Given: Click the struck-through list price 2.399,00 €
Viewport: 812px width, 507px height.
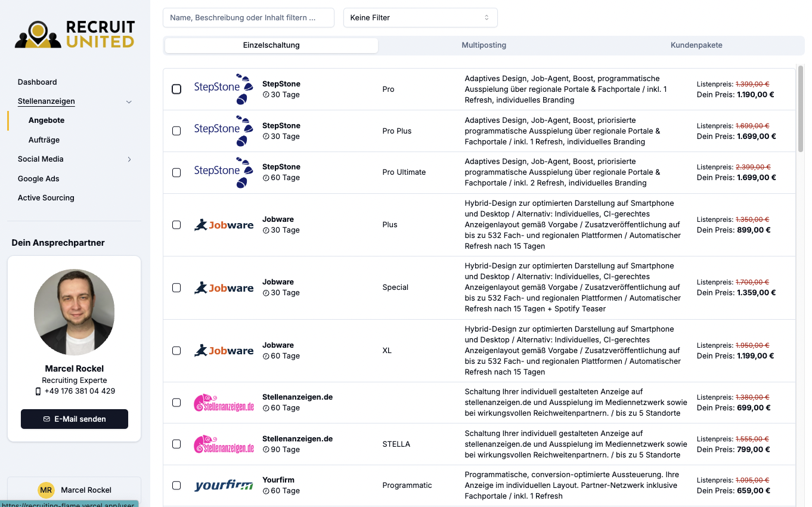Looking at the screenshot, I should click(x=753, y=167).
